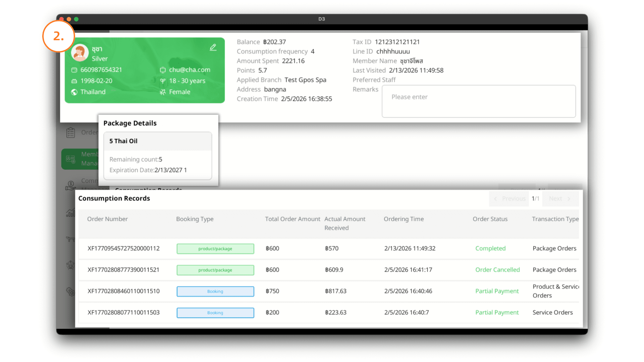Click the Remarks text field

point(479,101)
